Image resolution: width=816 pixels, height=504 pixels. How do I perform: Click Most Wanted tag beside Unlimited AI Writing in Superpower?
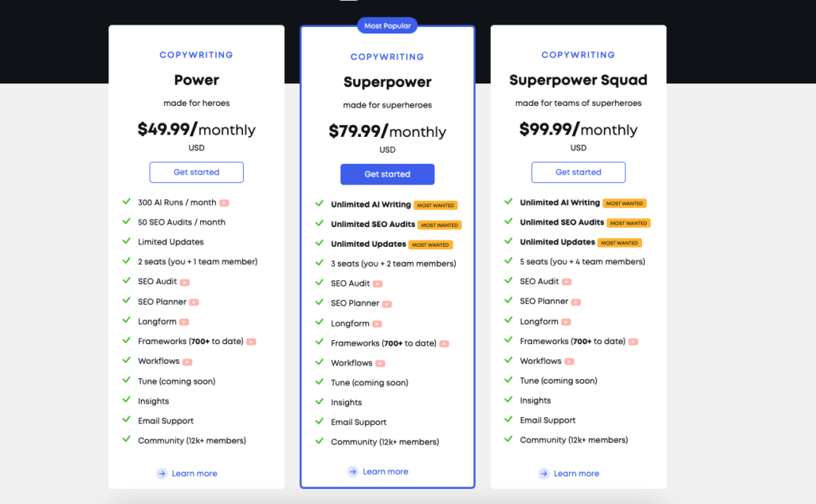tap(436, 205)
